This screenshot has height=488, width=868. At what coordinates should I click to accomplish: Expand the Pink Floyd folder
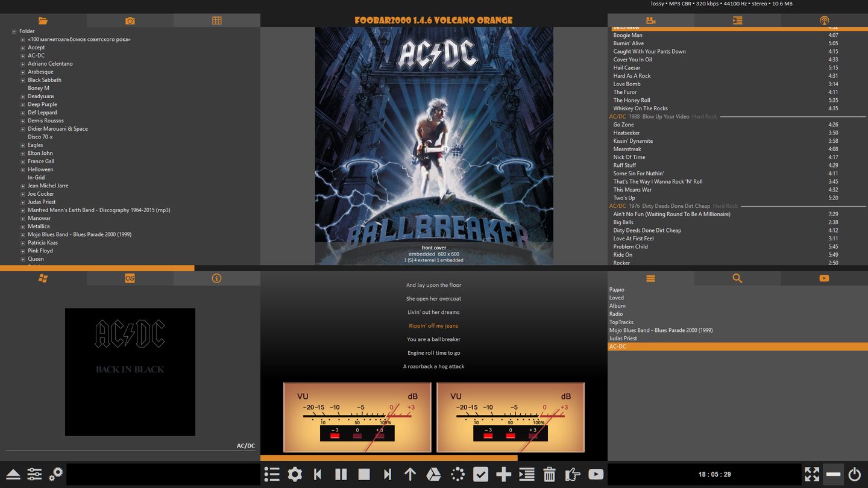[23, 251]
